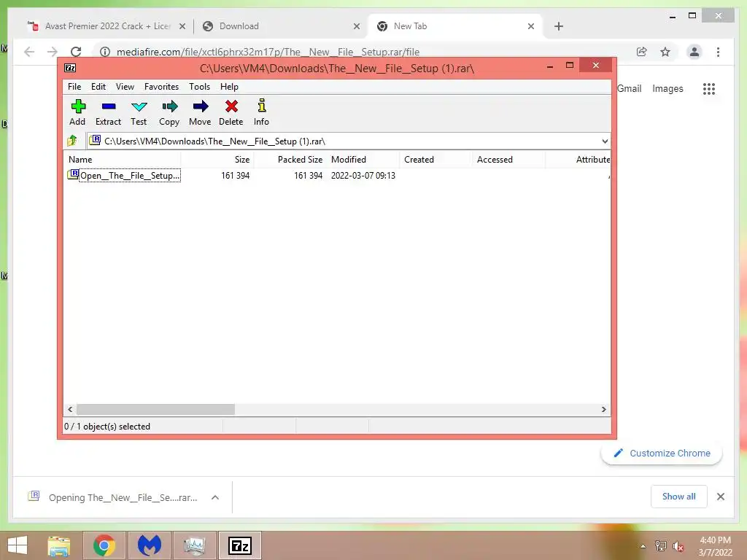Screen dimensions: 747x560
Task: Click the share page icon in Chrome
Action: coord(642,52)
